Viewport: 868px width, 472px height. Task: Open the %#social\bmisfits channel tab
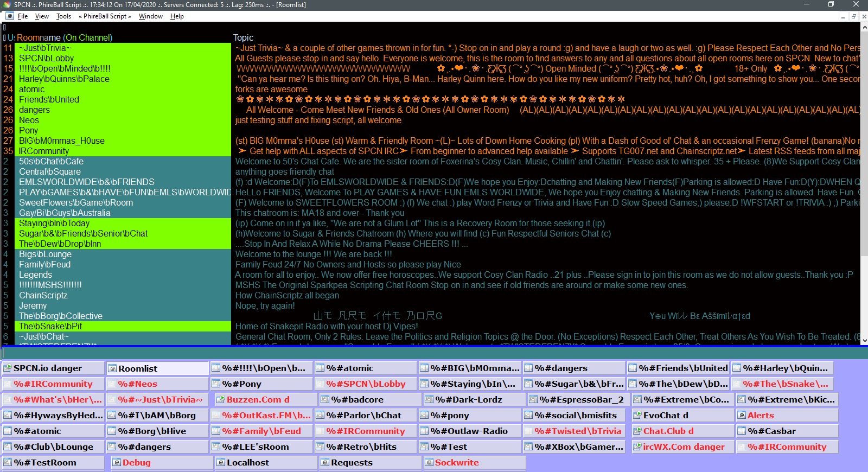[x=574, y=416]
